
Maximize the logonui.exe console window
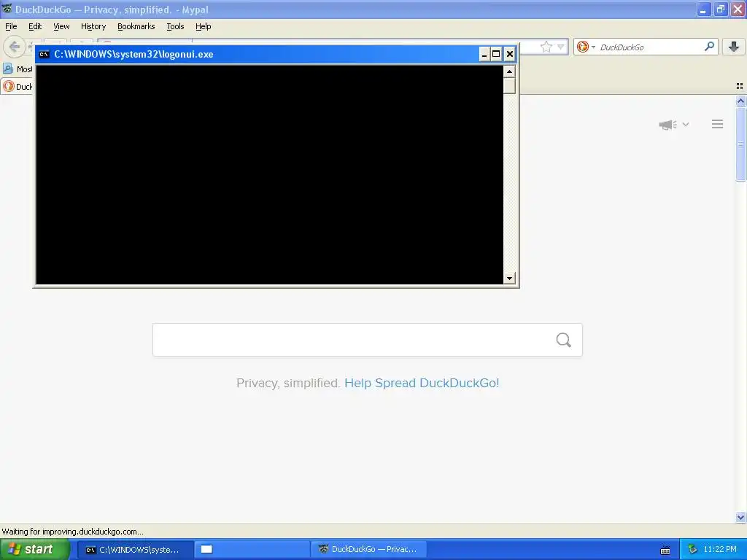[x=496, y=54]
